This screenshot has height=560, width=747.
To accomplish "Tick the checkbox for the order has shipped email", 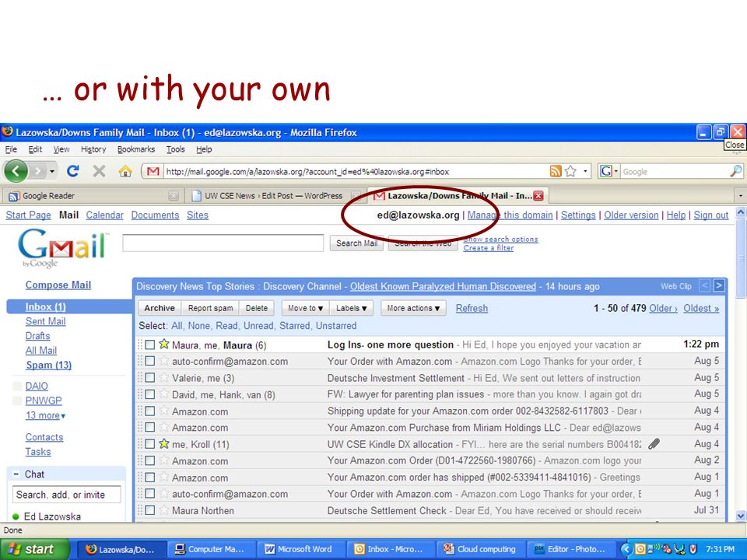I will [150, 477].
